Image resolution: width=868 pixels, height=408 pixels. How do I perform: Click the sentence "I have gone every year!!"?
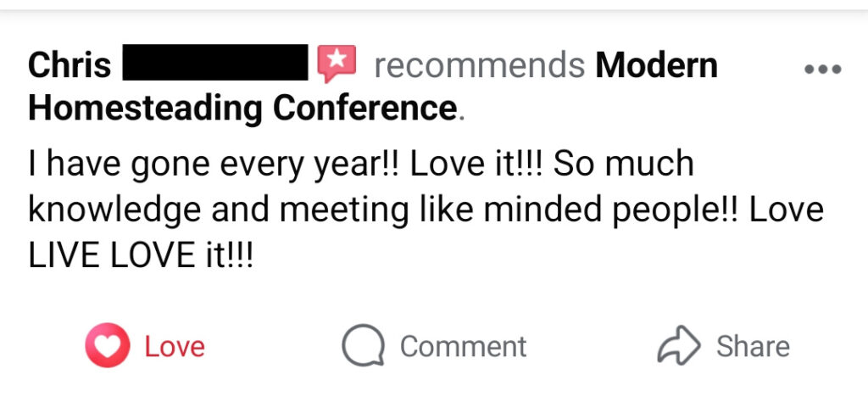point(215,165)
